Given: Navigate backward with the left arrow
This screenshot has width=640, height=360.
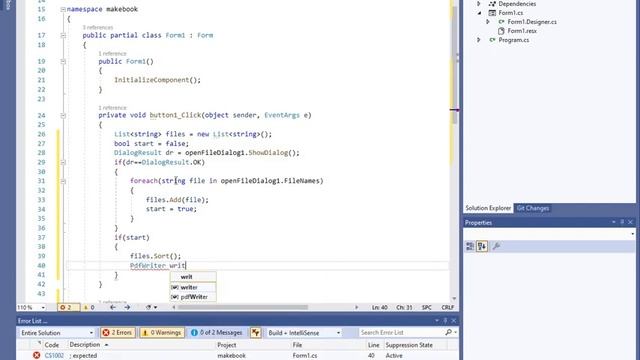Looking at the screenshot, I should coord(113,307).
